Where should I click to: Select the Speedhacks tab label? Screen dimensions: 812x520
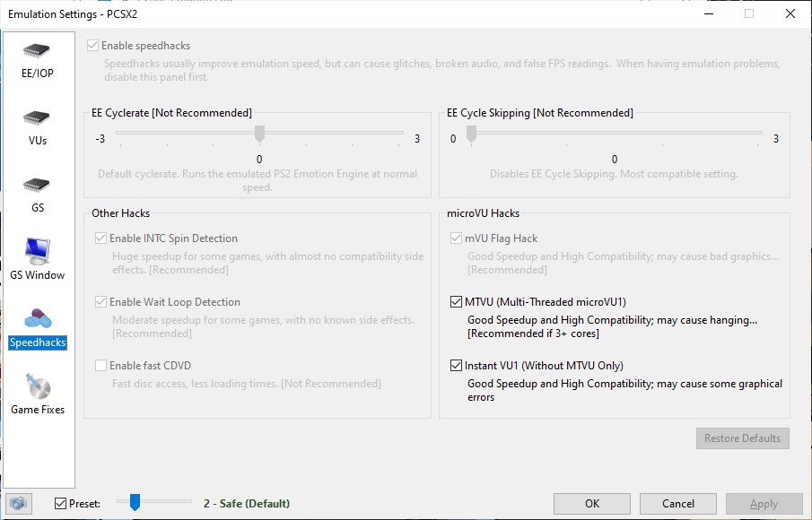[38, 342]
